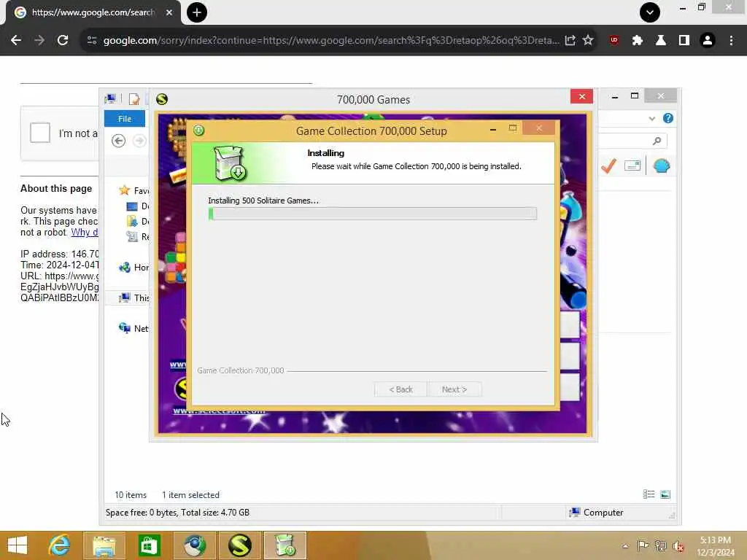Click the envelope card icon in Explorer toolbar
Viewport: 747px width, 560px height.
pos(632,166)
